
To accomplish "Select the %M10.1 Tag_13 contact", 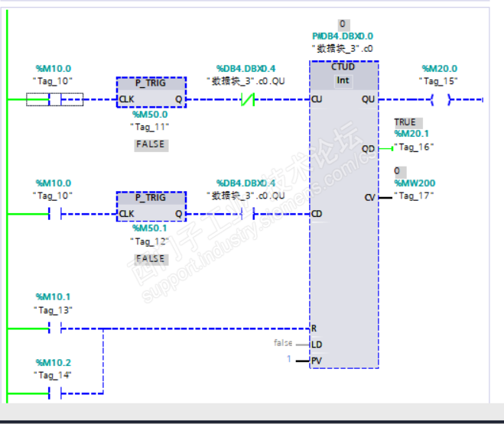I will pyautogui.click(x=54, y=329).
